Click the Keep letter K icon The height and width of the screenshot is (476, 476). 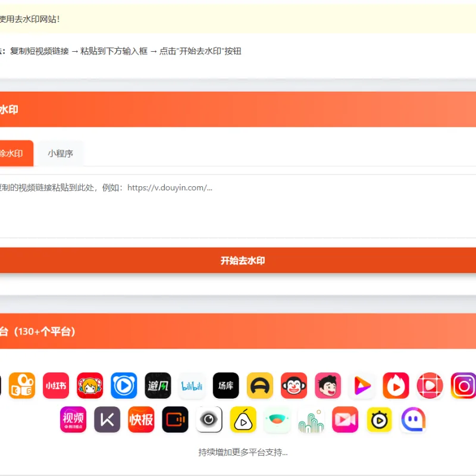click(107, 419)
